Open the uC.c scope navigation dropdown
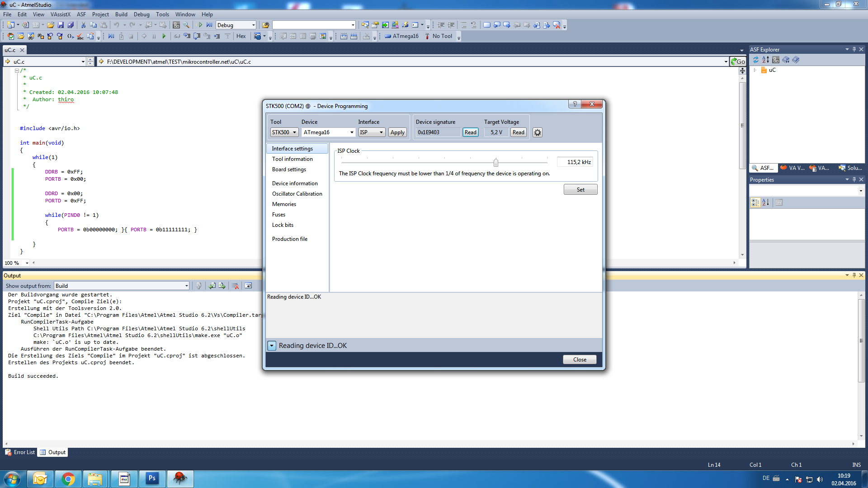The width and height of the screenshot is (868, 488). point(83,62)
